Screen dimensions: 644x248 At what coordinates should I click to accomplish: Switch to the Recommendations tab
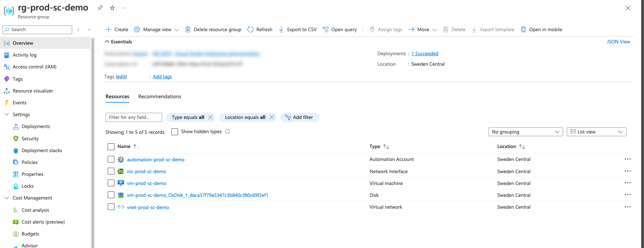click(x=159, y=97)
